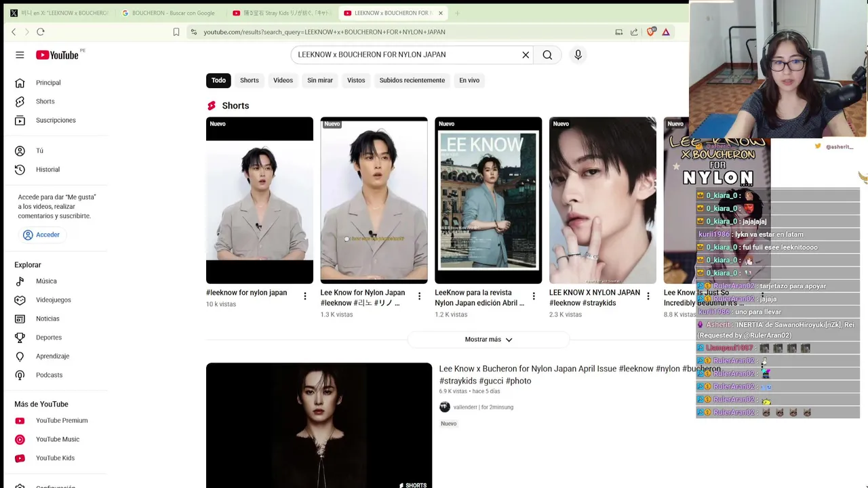The width and height of the screenshot is (868, 488).
Task: Click the vallenderr channel avatar
Action: (445, 407)
